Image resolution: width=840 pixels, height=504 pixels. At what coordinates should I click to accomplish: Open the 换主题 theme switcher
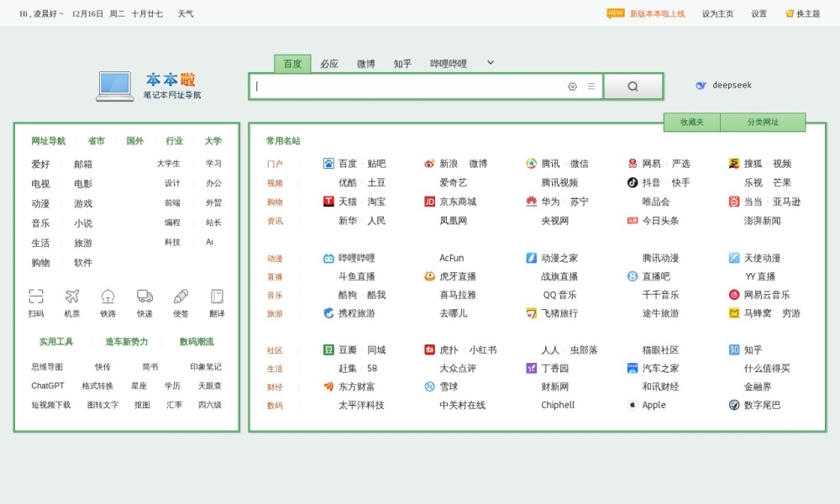pyautogui.click(x=801, y=13)
